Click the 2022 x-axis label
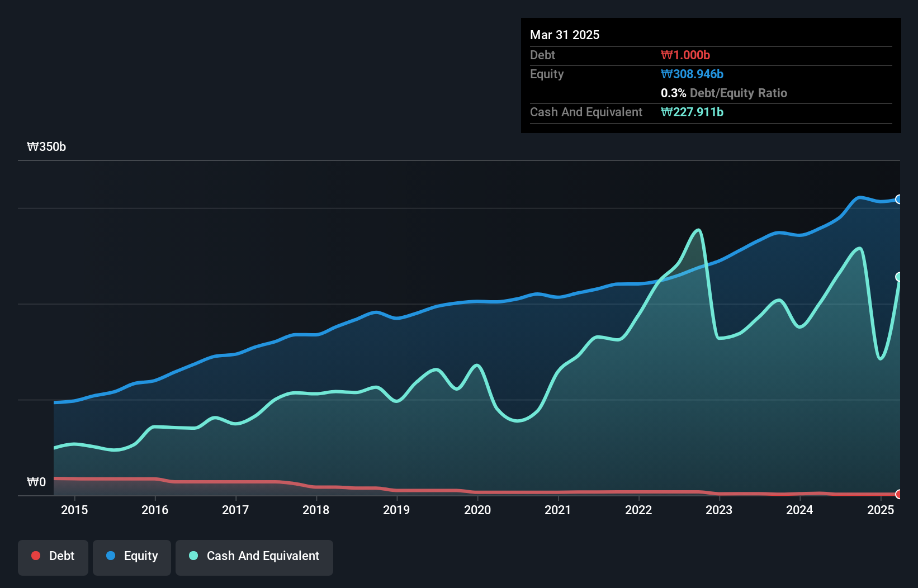 (x=638, y=510)
